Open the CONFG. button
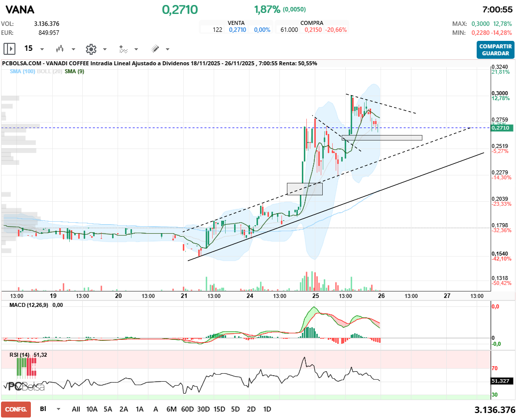Image resolution: width=522 pixels, height=420 pixels. point(16,410)
